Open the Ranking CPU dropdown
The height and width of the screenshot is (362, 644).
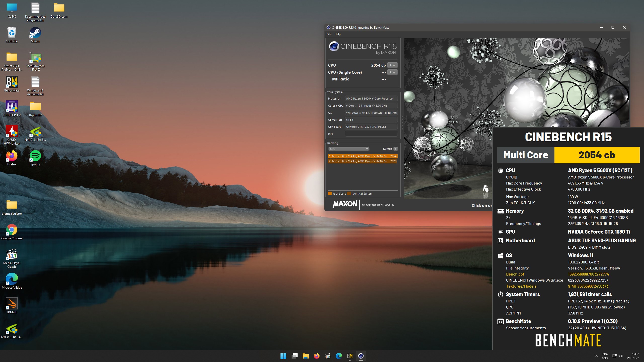point(348,149)
